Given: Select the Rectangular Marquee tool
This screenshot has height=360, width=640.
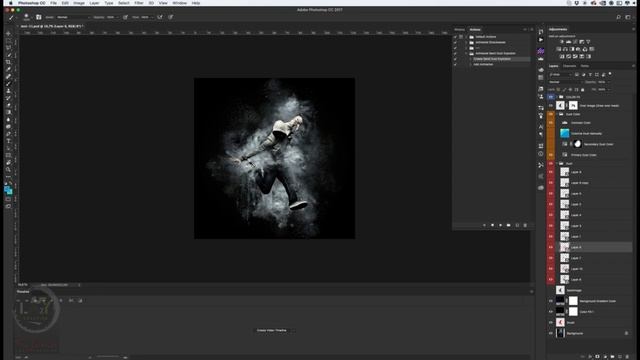Looking at the screenshot, I should [x=8, y=40].
